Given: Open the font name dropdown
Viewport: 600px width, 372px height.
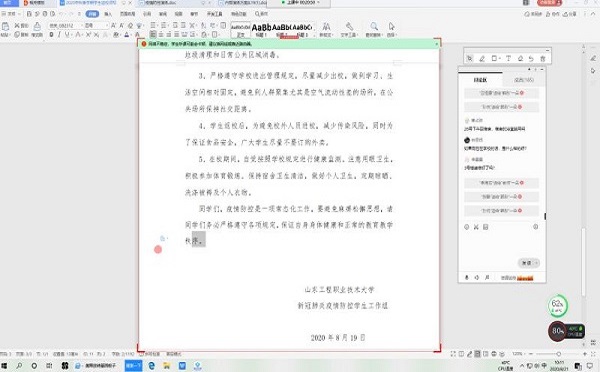Looking at the screenshot, I should tap(65, 25).
